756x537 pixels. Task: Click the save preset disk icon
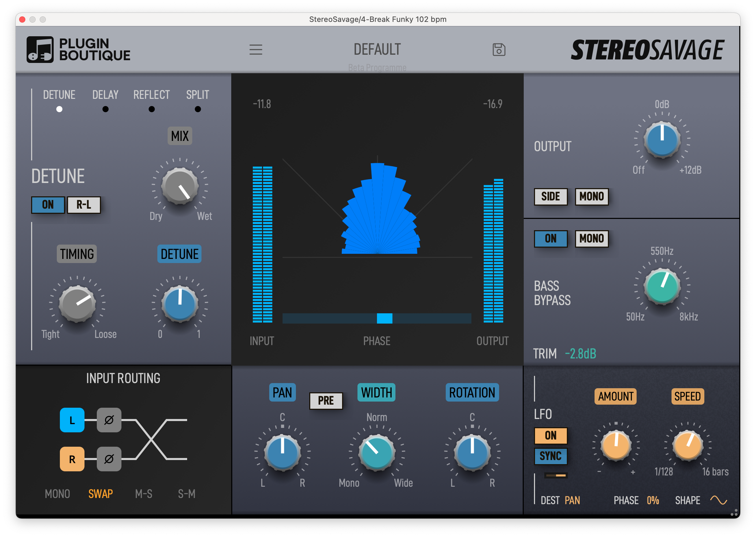[499, 50]
